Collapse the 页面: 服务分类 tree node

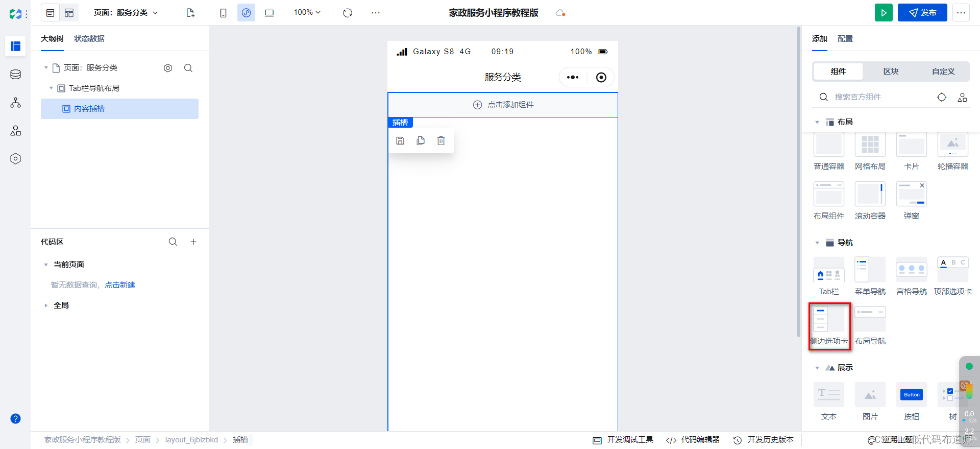[x=46, y=67]
